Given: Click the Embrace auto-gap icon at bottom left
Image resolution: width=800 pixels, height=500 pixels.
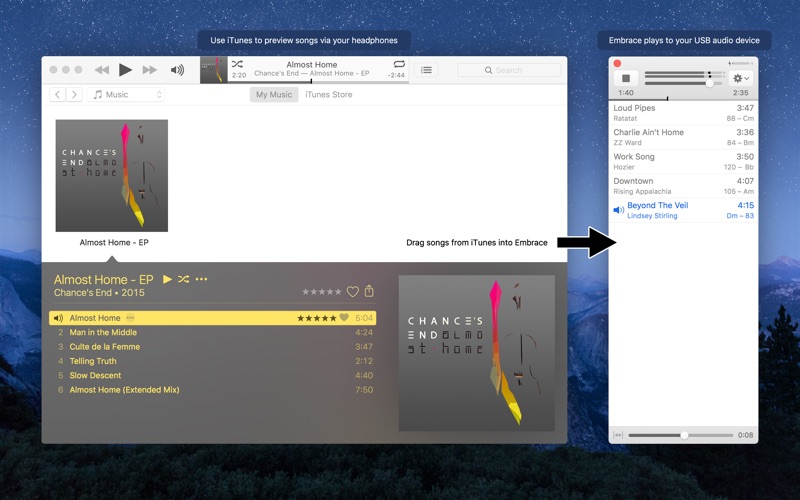Looking at the screenshot, I should click(618, 435).
